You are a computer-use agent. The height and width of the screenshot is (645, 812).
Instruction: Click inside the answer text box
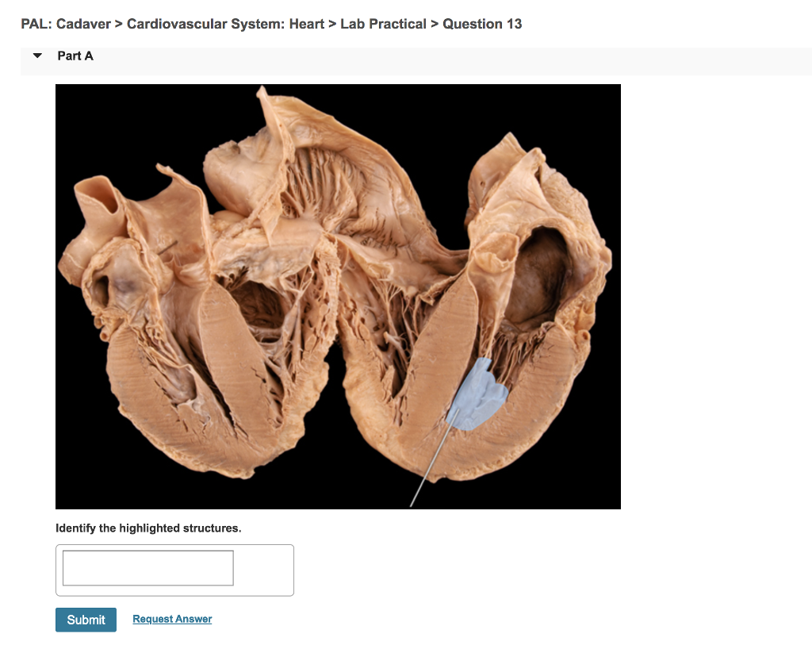(147, 567)
